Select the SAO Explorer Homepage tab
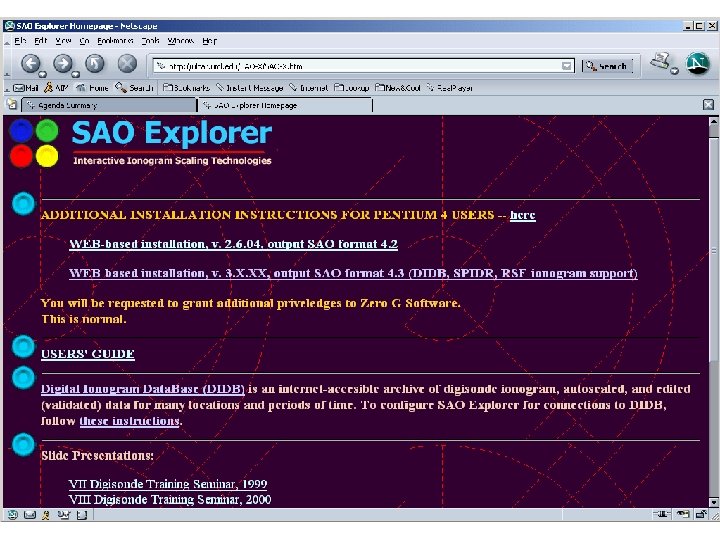Screen dimensions: 720x540 click(x=285, y=105)
